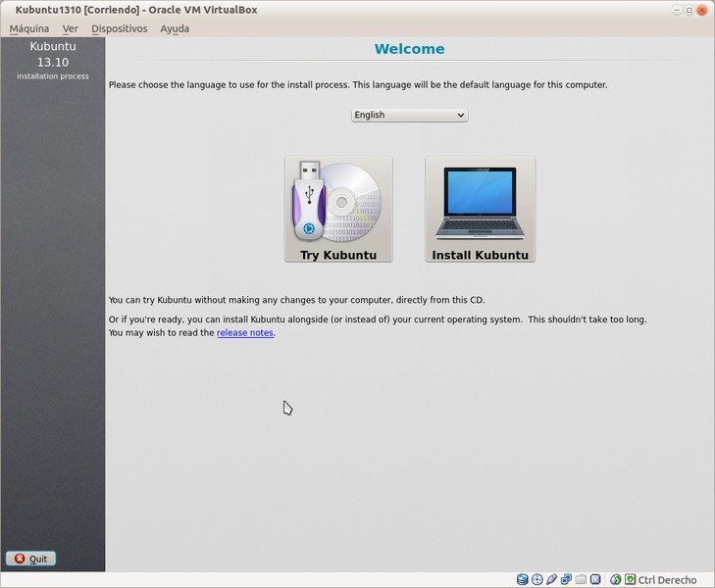Screen dimensions: 715x588
Task: Click the USB devices status icon
Action: 552,579
